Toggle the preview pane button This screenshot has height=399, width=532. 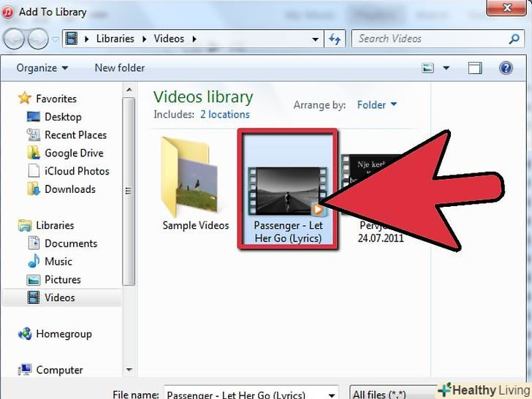click(x=475, y=68)
